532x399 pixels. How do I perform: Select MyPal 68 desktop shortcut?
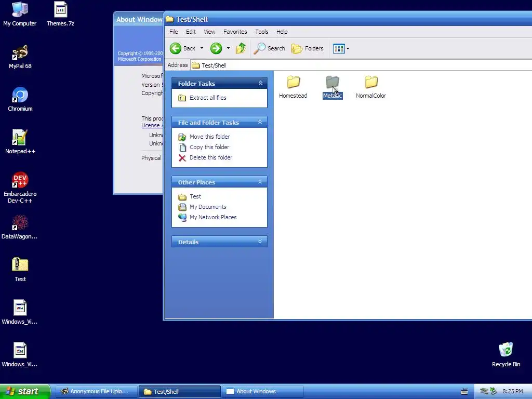20,57
